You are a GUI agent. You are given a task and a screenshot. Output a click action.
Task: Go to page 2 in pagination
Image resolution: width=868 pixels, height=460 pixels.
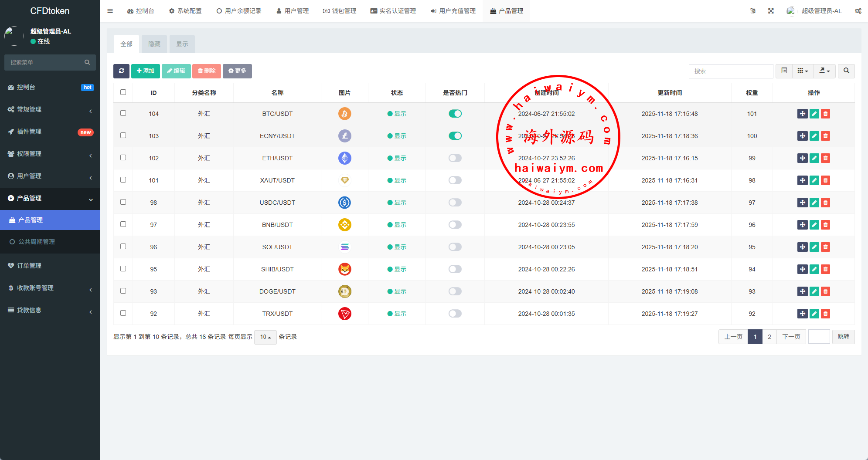[x=769, y=337]
